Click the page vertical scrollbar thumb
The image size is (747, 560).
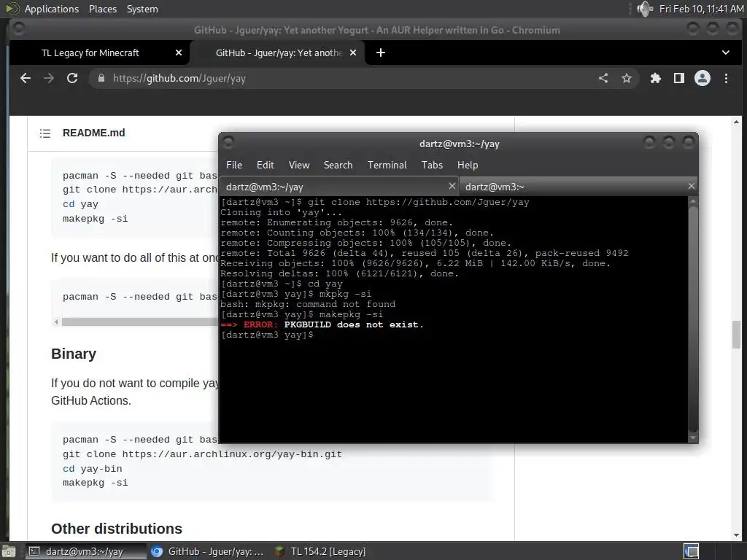[737, 335]
